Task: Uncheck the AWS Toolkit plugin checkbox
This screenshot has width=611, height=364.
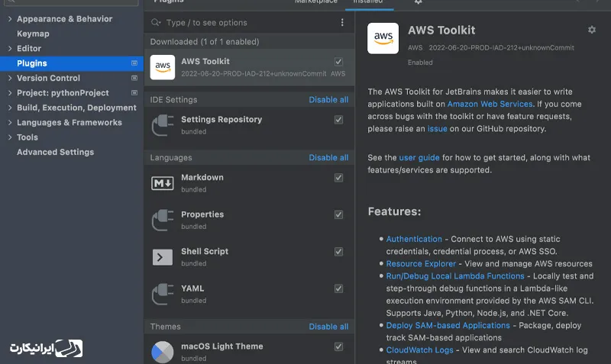Action: (x=338, y=62)
